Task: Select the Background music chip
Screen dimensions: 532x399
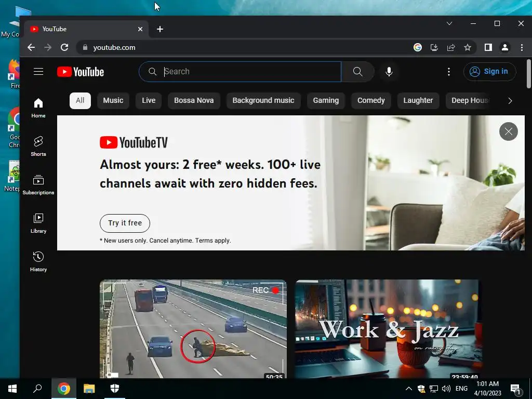Action: click(263, 100)
